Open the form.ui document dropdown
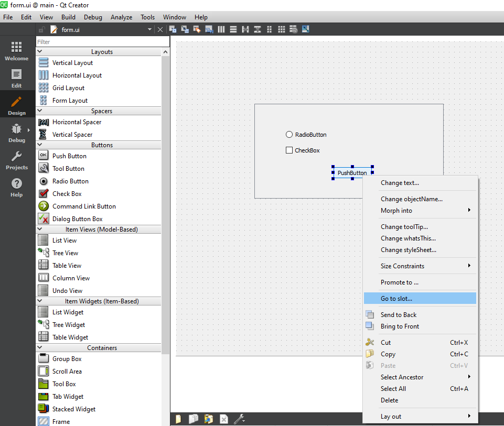The height and width of the screenshot is (426, 504). click(149, 30)
